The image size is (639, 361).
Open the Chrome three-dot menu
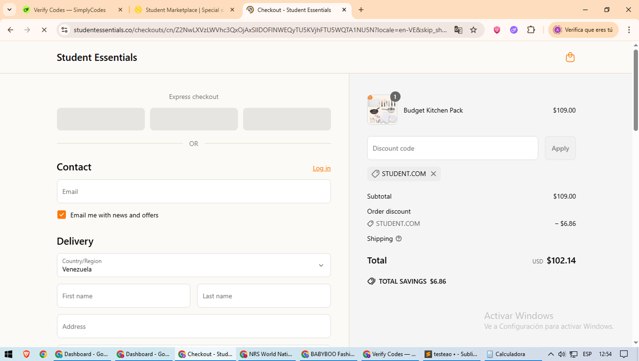point(629,30)
